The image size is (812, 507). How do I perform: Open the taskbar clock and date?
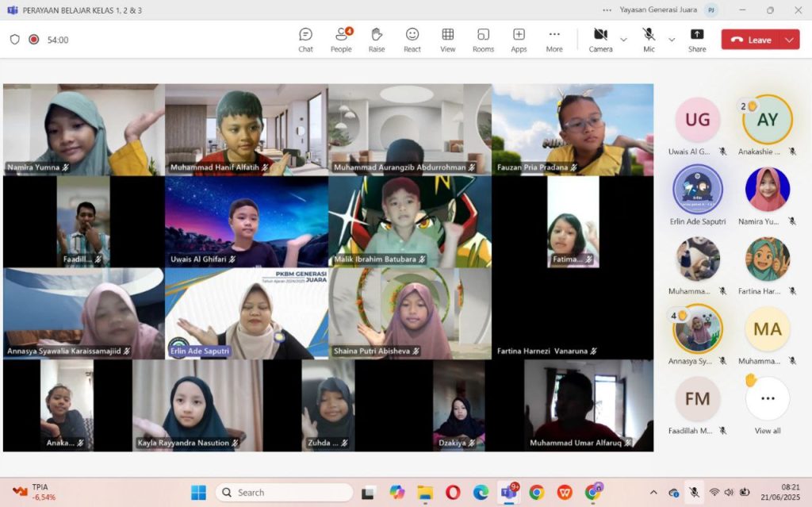780,493
